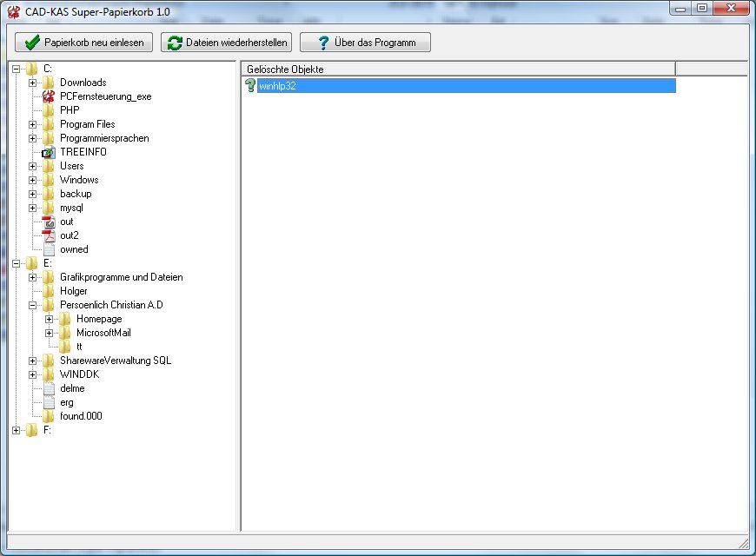Expand the Downloads folder node
This screenshot has width=756, height=556.
coord(33,83)
